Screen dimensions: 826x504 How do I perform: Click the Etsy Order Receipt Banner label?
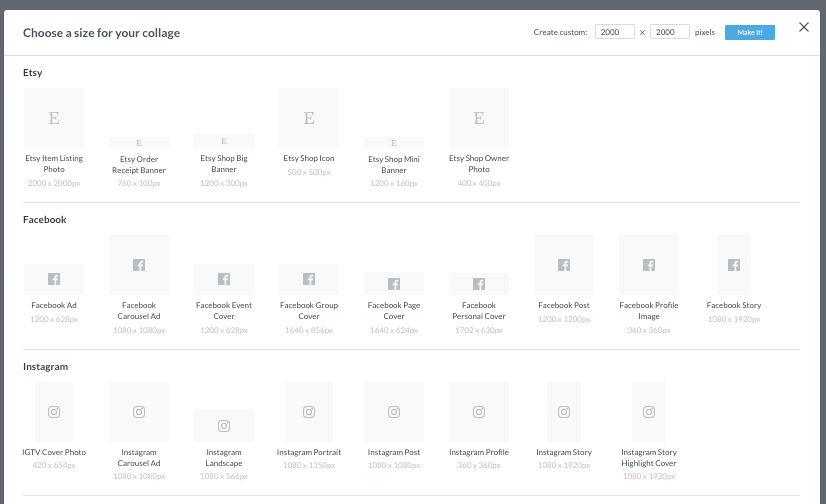click(x=139, y=165)
